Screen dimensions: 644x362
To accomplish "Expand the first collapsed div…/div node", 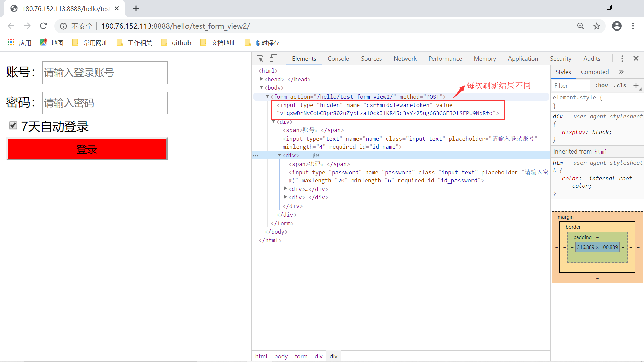I will 285,189.
